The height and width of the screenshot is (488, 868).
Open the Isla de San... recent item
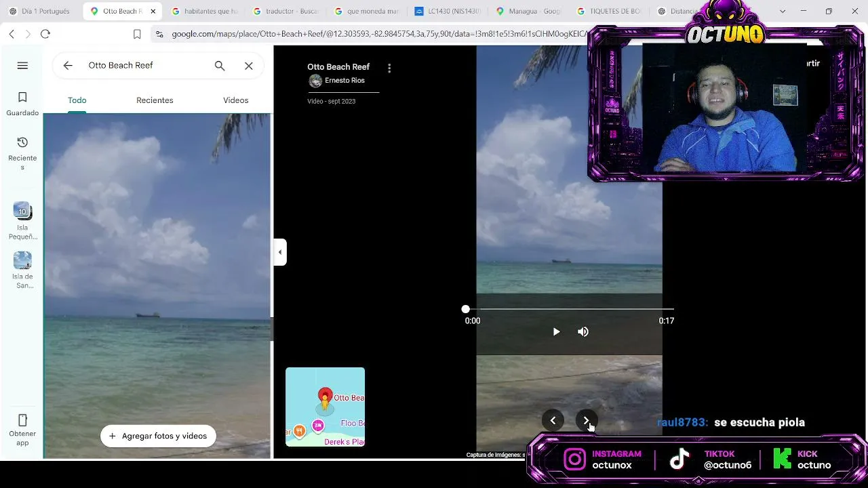point(22,270)
